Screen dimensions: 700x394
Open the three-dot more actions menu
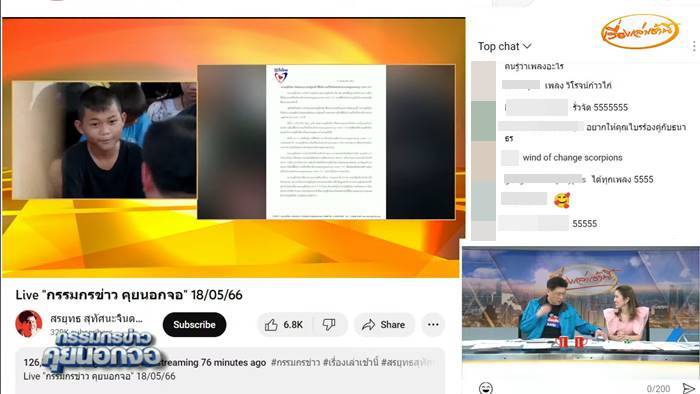tap(433, 324)
